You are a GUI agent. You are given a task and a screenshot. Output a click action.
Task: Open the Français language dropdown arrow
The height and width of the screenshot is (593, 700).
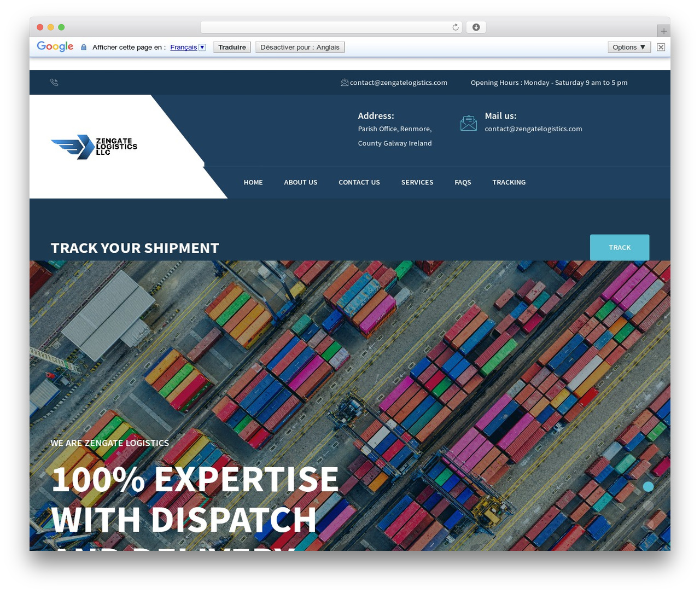tap(202, 47)
